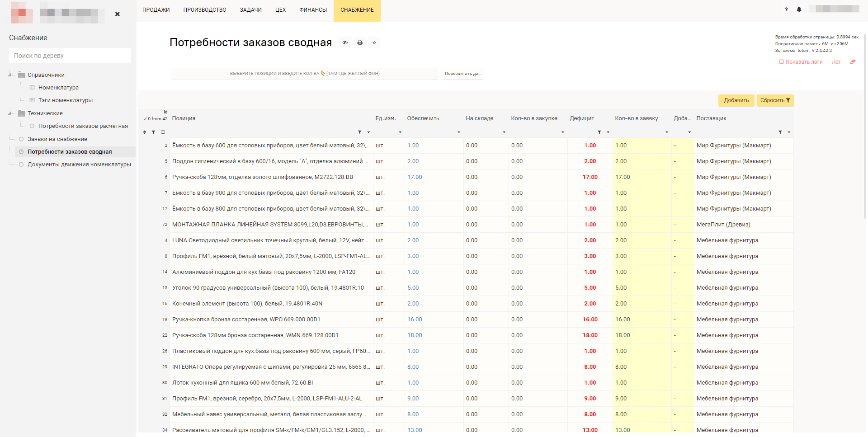
Task: Click Обеспечить value 18.00 for Ручка-скоба бронза
Action: pyautogui.click(x=415, y=335)
